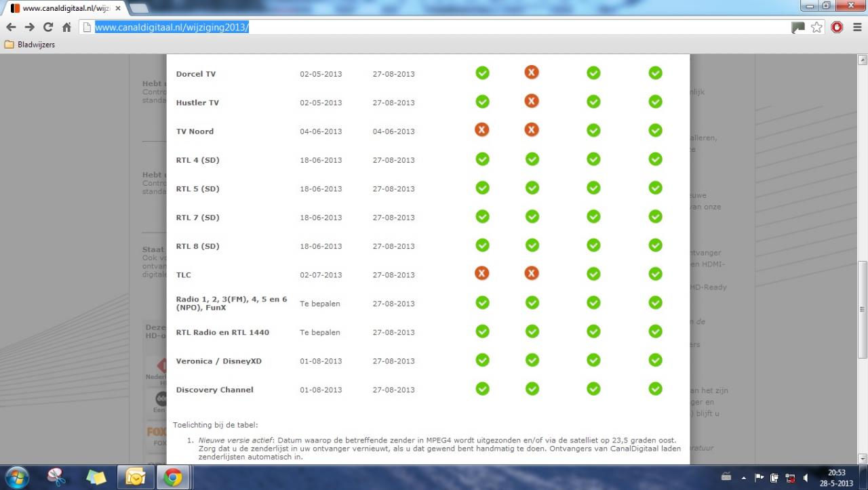Click the rightmost green check in the RTL 5 (SD) row
This screenshot has height=490, width=868.
(x=655, y=187)
